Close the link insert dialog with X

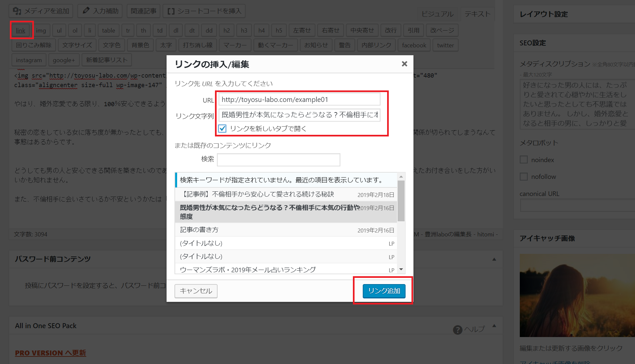click(x=404, y=64)
